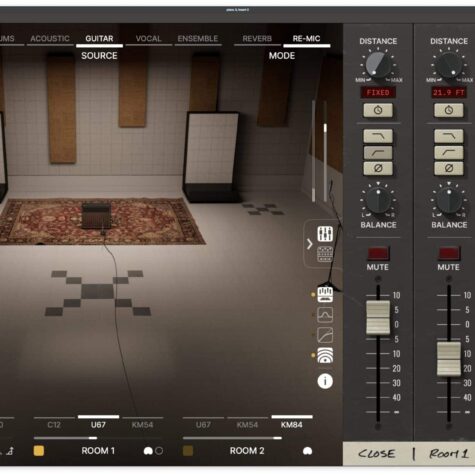Select omni pattern circle for ROOM 1

tap(159, 451)
